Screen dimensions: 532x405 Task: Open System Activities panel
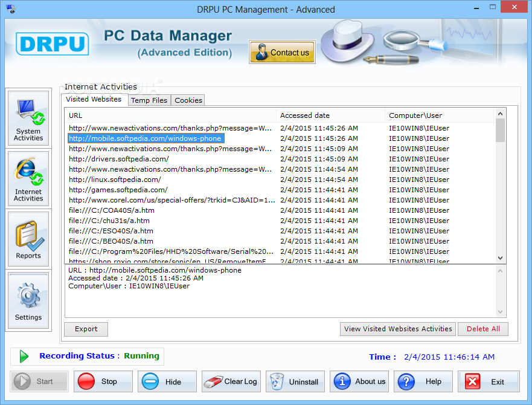28,118
